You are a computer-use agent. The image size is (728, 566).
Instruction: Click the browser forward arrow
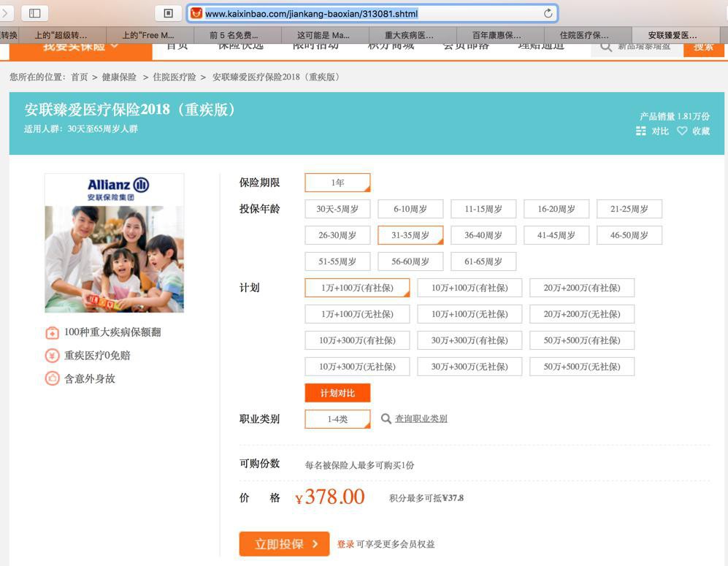(x=4, y=13)
